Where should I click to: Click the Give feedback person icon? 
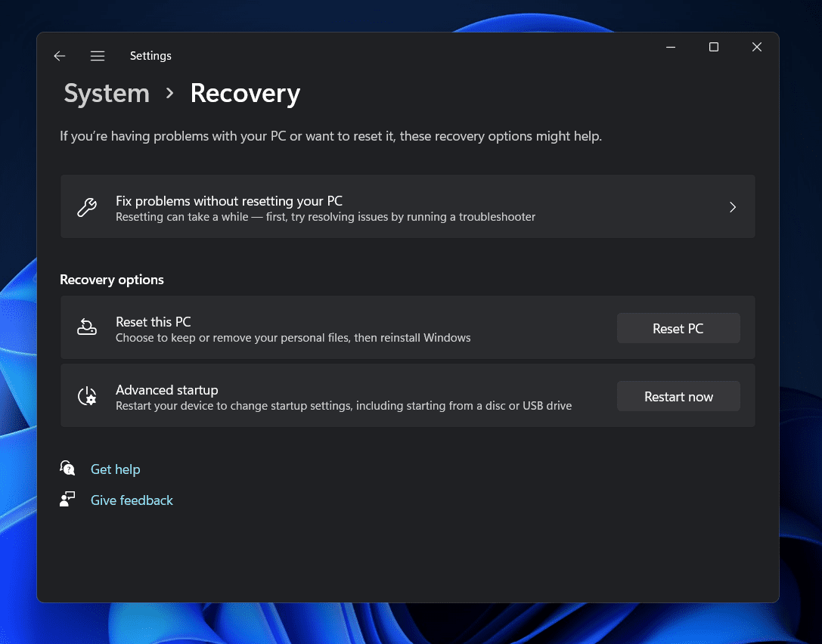[68, 500]
